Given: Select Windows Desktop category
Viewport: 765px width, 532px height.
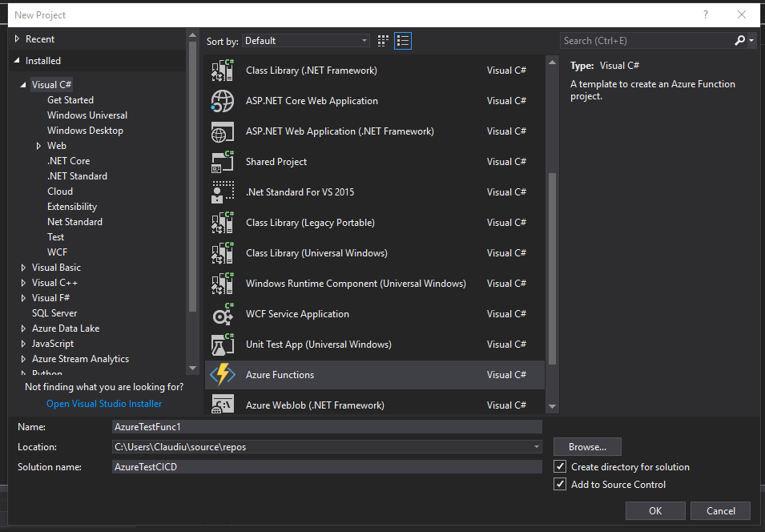Looking at the screenshot, I should [85, 131].
